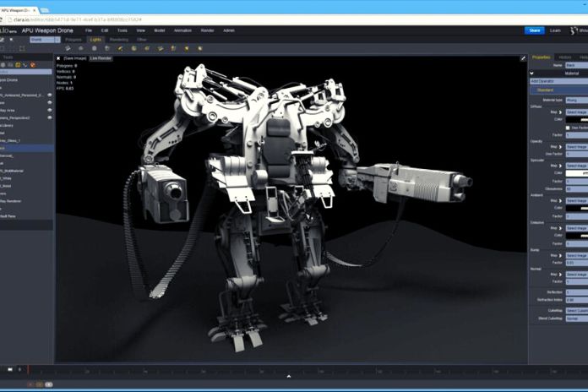Close the render view with the X icon
The height and width of the screenshot is (392, 588).
tap(58, 58)
